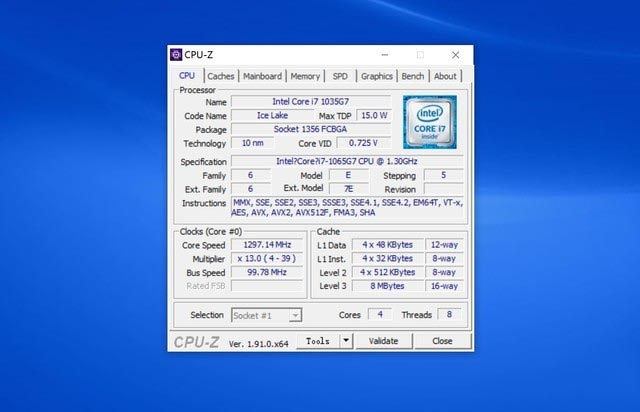Click the Multiplier value x 13.0 (4 - 39)
The image size is (640, 412).
(x=267, y=259)
